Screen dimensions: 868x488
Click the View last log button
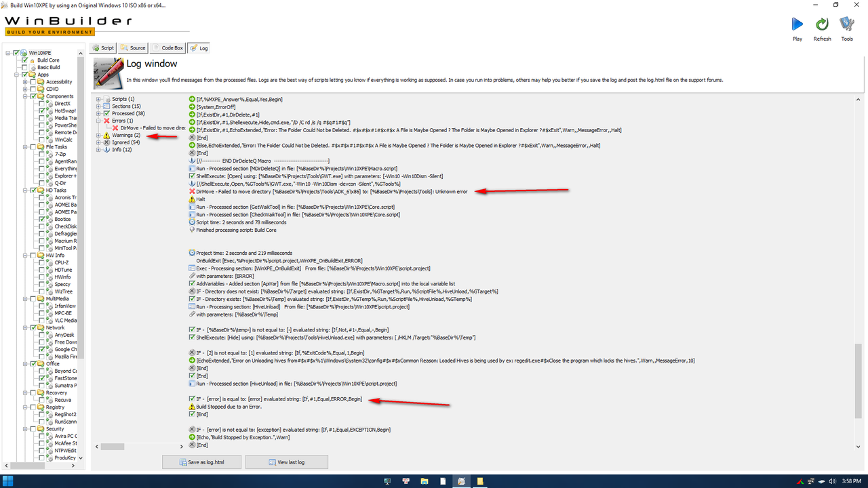287,462
